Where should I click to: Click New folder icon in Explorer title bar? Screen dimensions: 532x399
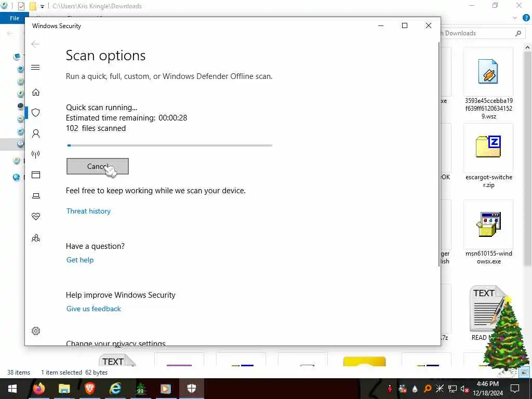tap(33, 6)
